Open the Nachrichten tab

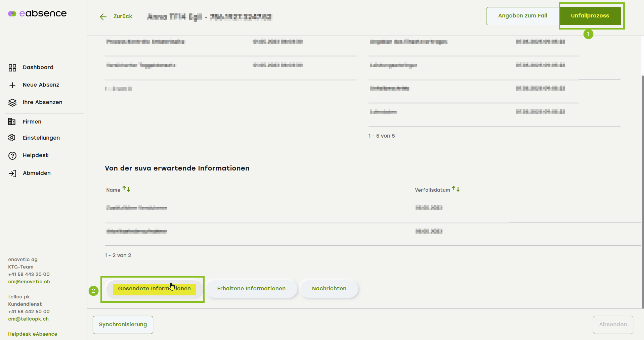click(x=329, y=289)
